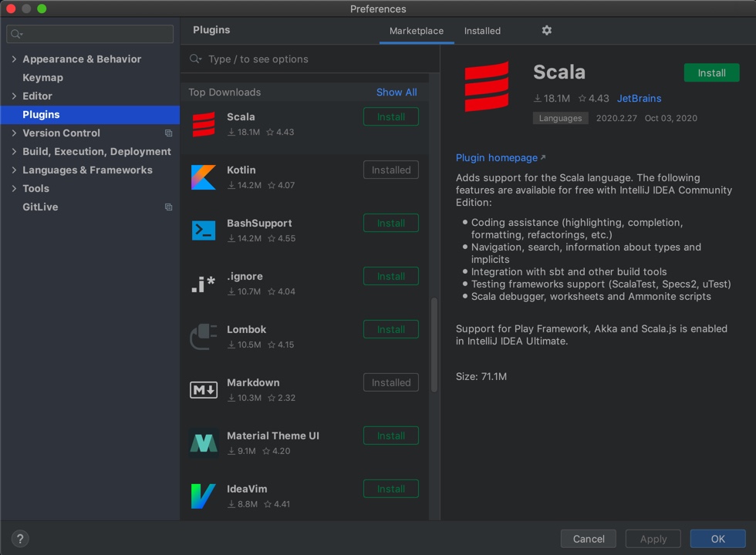Click the Kotlin plugin icon
756x555 pixels.
204,177
